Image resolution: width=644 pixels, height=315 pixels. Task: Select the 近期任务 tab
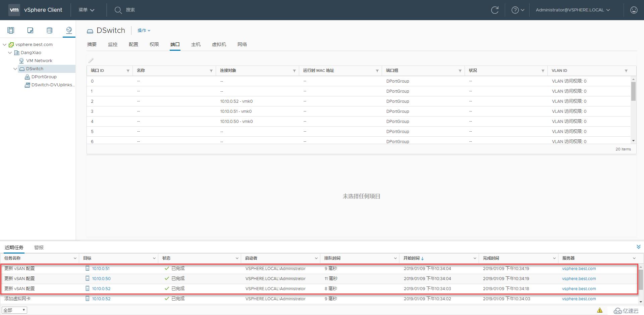(x=14, y=248)
